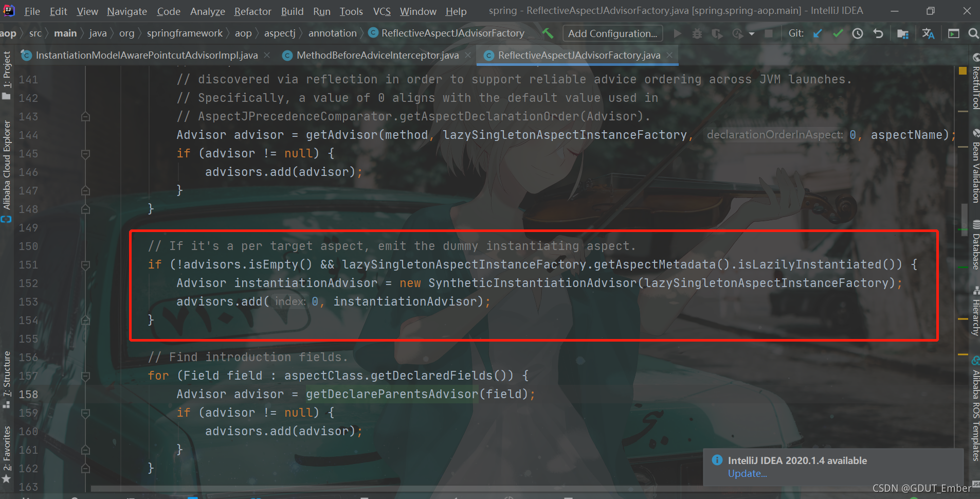Click the yellow inspection indicator at top of scrollbar
The image size is (980, 499).
(963, 71)
